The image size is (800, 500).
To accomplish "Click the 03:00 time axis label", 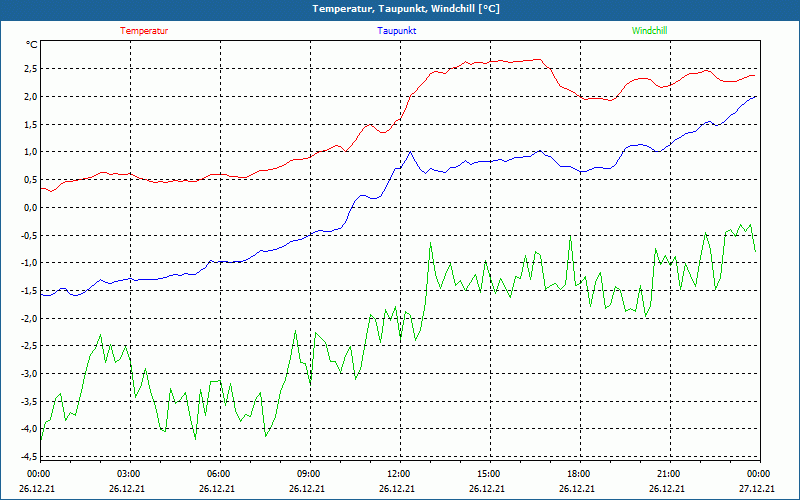I will click(130, 474).
